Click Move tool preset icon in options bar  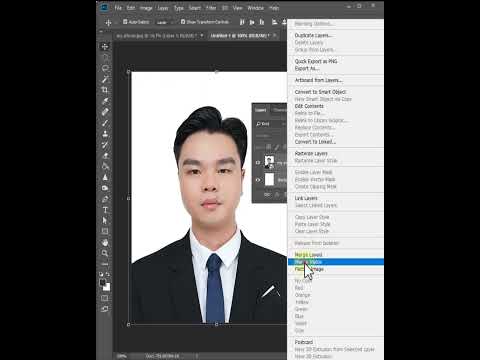click(x=108, y=22)
